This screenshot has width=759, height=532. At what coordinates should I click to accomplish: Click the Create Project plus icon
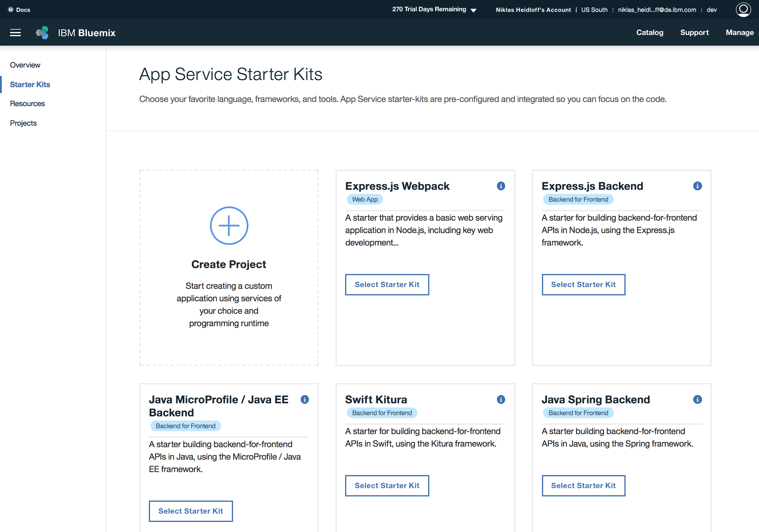(229, 225)
